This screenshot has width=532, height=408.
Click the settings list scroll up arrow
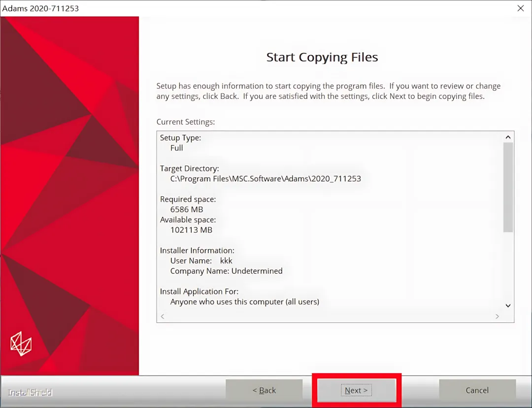(508, 137)
